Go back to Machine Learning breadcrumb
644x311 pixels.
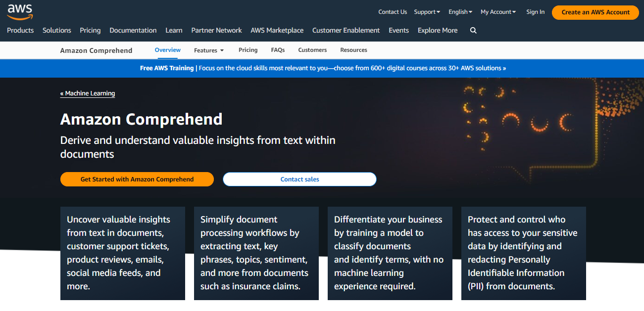tap(88, 93)
